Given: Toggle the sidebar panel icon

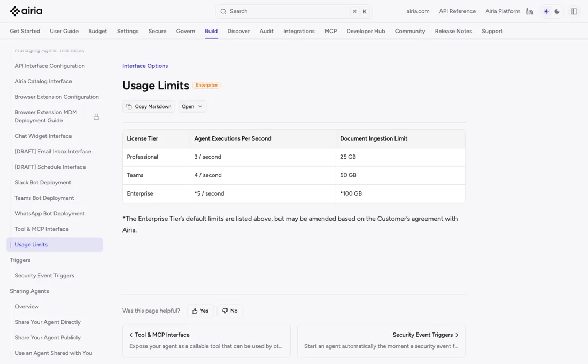Looking at the screenshot, I should 574,11.
